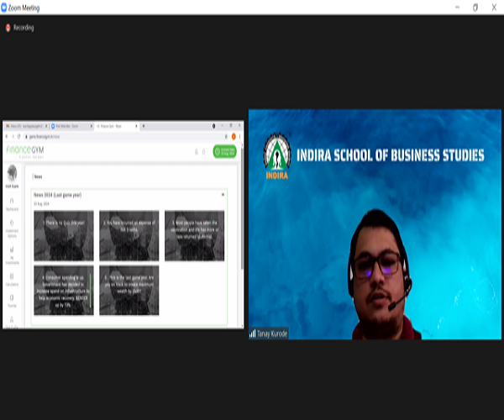Click the Recording indicator in Zoom

pos(20,28)
